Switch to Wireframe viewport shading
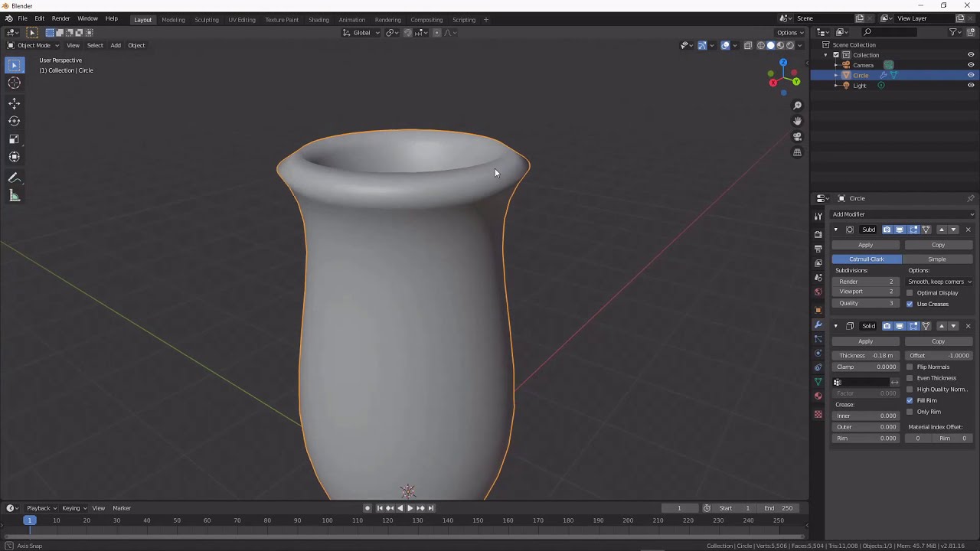Screen dimensions: 980x551 761,45
